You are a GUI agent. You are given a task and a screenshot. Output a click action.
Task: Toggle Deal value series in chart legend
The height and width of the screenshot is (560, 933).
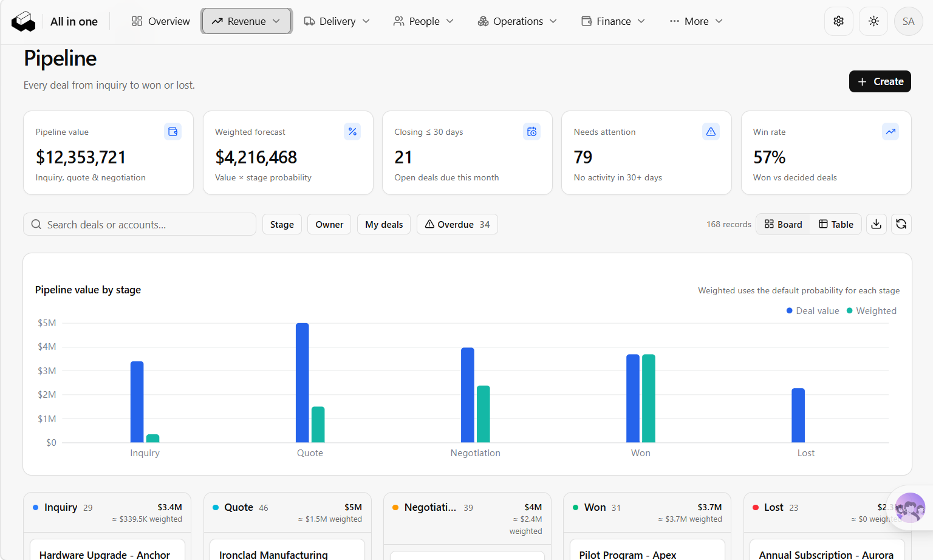[813, 311]
